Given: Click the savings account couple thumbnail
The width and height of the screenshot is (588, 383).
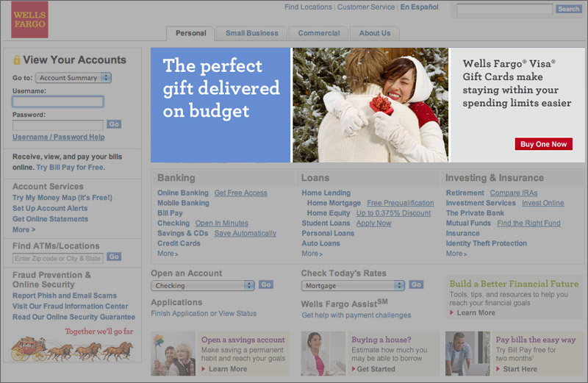Looking at the screenshot, I should coord(173,354).
